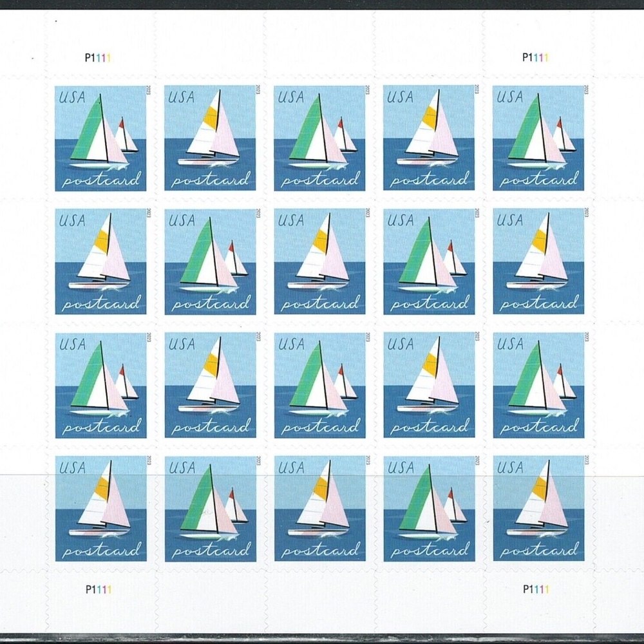The image size is (644, 644).
Task: Click the bottom-left P1111 plate number
Action: click(x=99, y=589)
